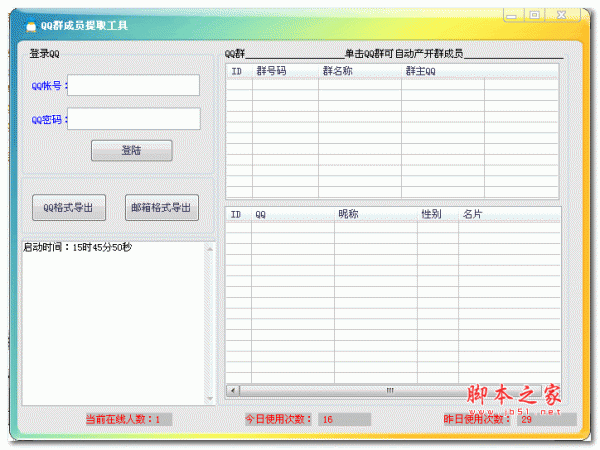The height and width of the screenshot is (450, 600).
Task: Click up arrow of log panel scrollbar
Action: (210, 249)
